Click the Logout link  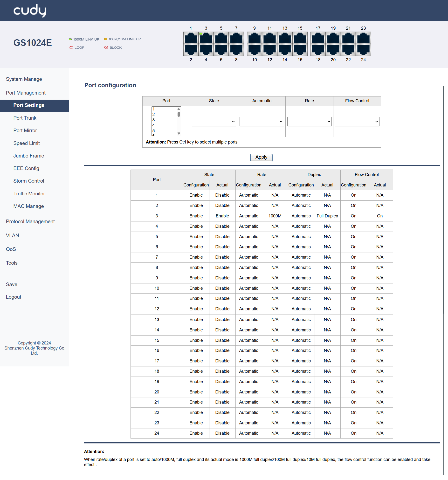tap(14, 297)
